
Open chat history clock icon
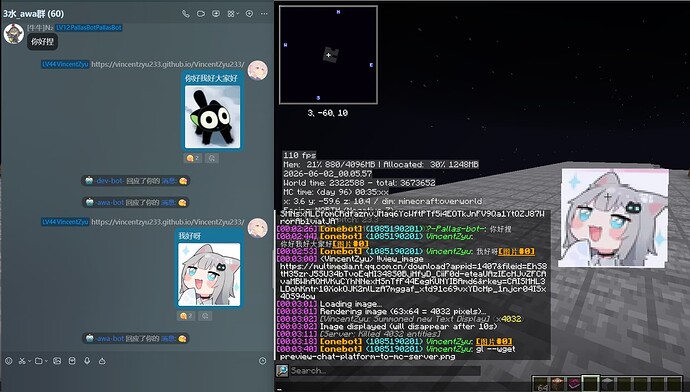263,361
